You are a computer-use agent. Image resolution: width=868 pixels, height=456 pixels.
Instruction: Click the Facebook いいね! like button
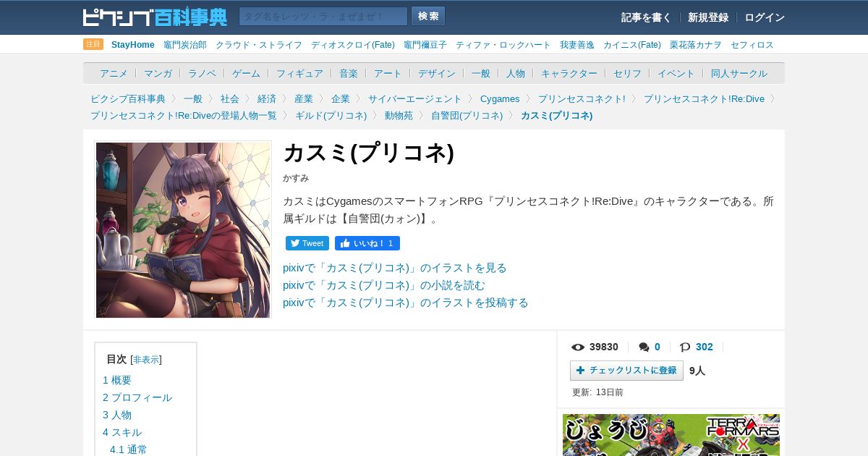coord(367,243)
